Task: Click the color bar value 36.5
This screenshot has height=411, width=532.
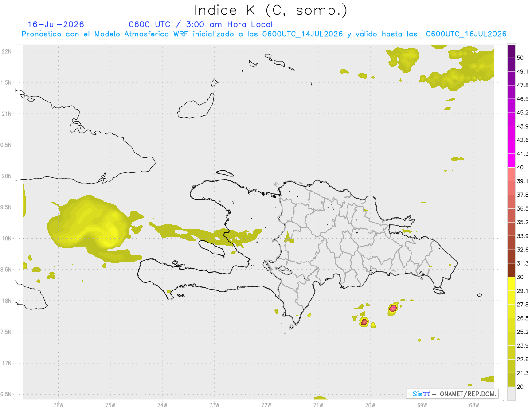Action: click(x=523, y=209)
